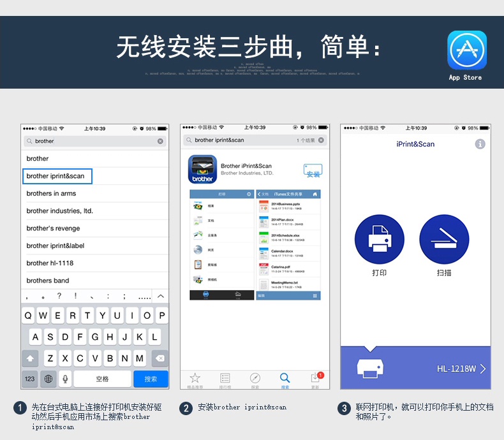Tap the globe language switch key
The height and width of the screenshot is (440, 504).
[x=48, y=379]
